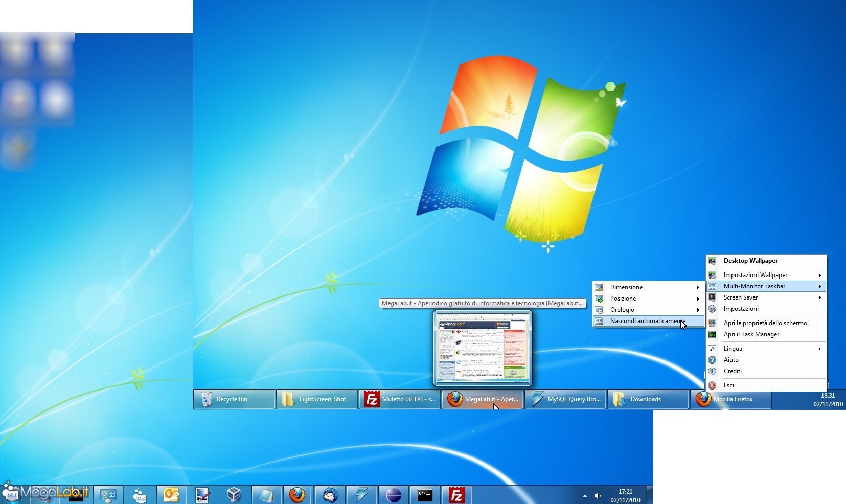Viewport: 846px width, 504px height.
Task: Open the notepad-style icon next to Firefox
Action: 265,495
